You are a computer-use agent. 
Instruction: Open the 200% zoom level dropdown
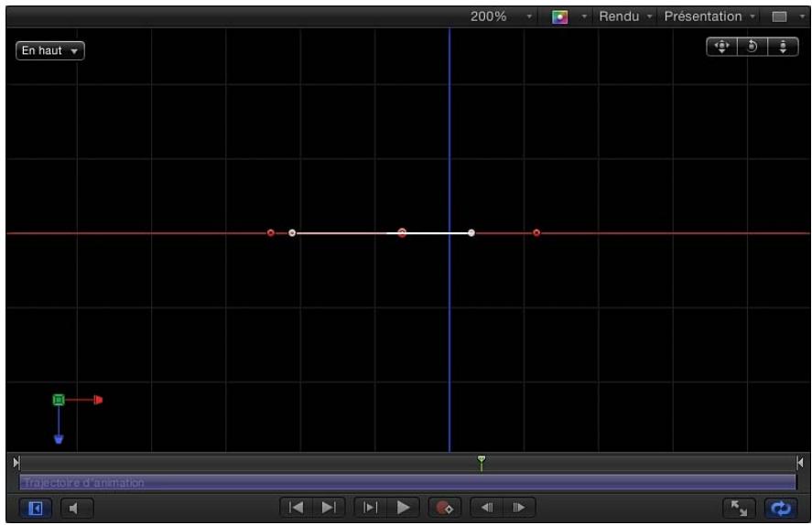coord(501,16)
